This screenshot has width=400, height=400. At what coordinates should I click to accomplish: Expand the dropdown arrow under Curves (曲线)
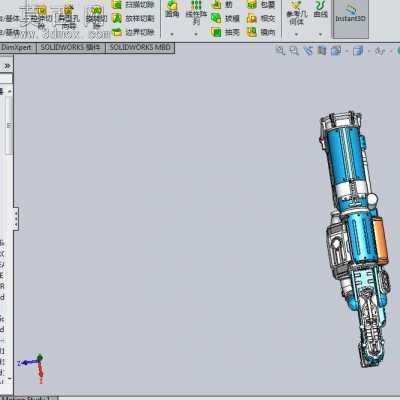[x=320, y=34]
